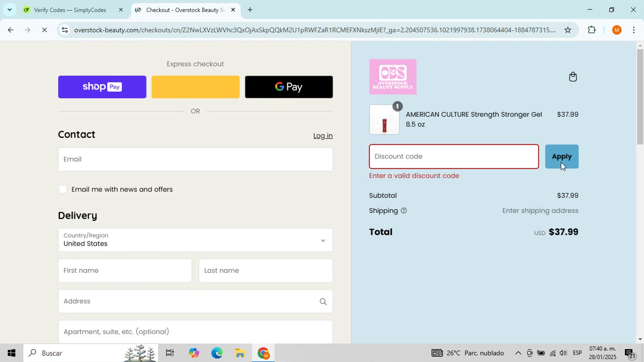Open File Explorer from the taskbar
The height and width of the screenshot is (362, 644).
[240, 353]
